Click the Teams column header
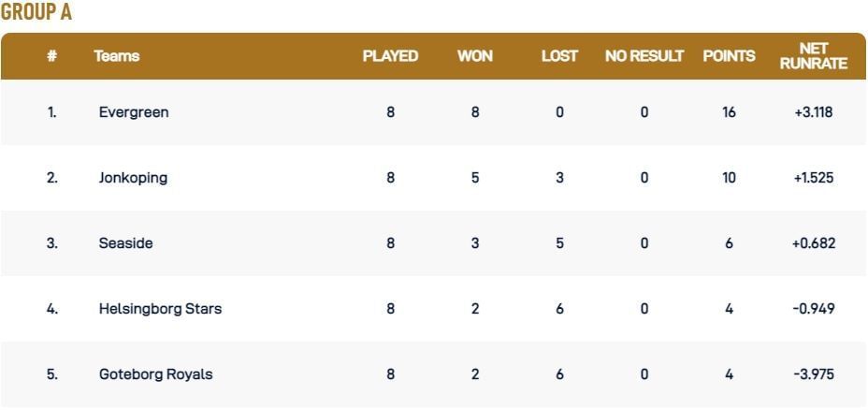Viewport: 868px width, 410px height. click(117, 56)
